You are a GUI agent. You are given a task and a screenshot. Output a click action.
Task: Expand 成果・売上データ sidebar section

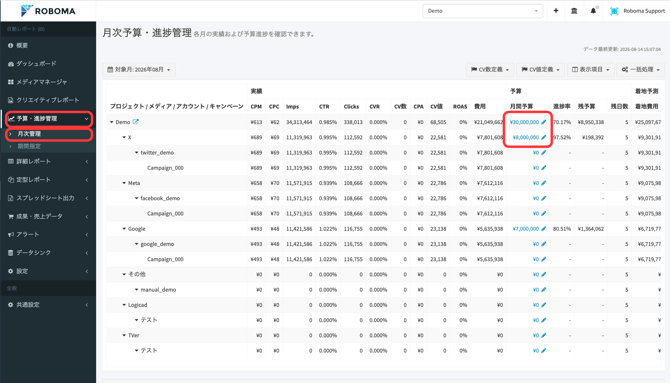(x=48, y=216)
